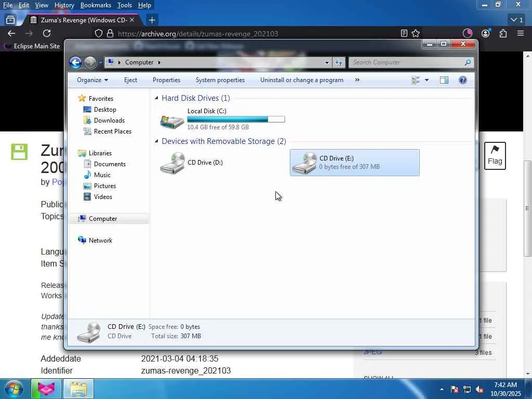532x399 pixels.
Task: Bookmark this page with the star icon
Action: coord(416,33)
